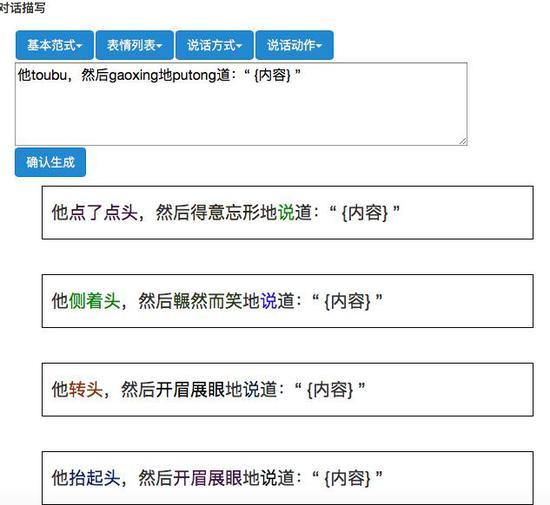The image size is (550, 505).
Task: Select the 他点了点头 result box
Action: [x=288, y=213]
